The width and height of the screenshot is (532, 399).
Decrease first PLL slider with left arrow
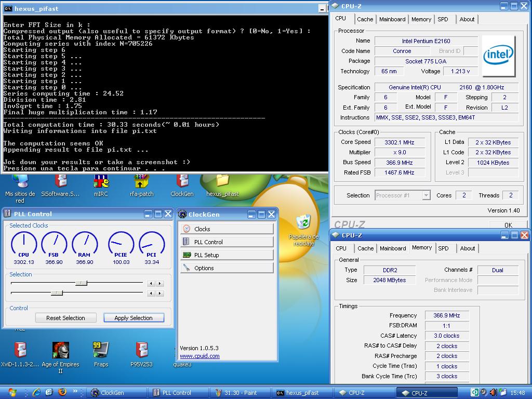[x=151, y=283]
